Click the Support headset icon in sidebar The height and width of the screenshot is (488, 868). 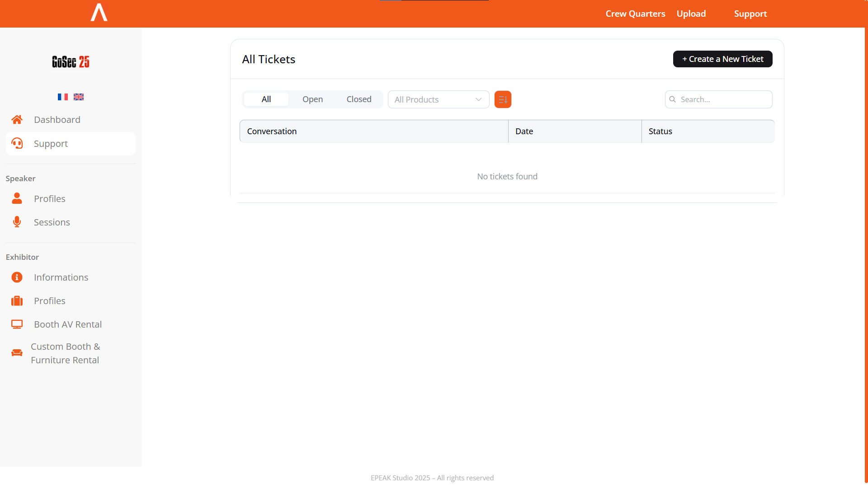pos(17,144)
